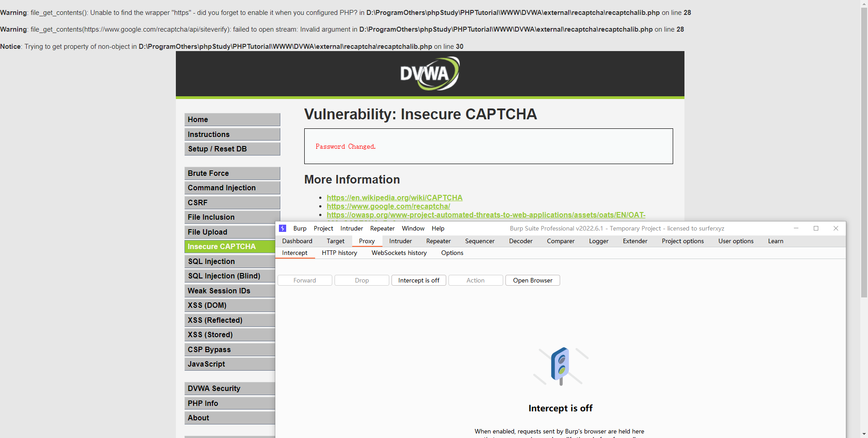Open the PHP Info page
This screenshot has height=438, width=868.
coord(230,403)
